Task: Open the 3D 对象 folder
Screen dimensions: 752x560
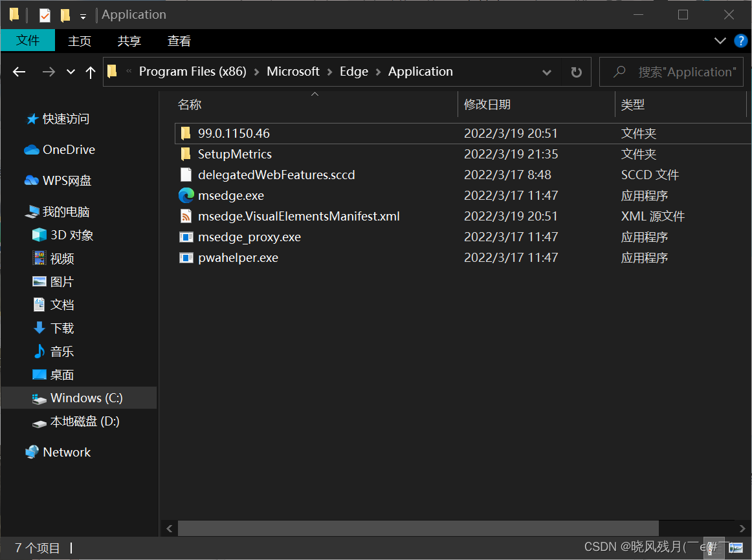Action: click(x=71, y=235)
